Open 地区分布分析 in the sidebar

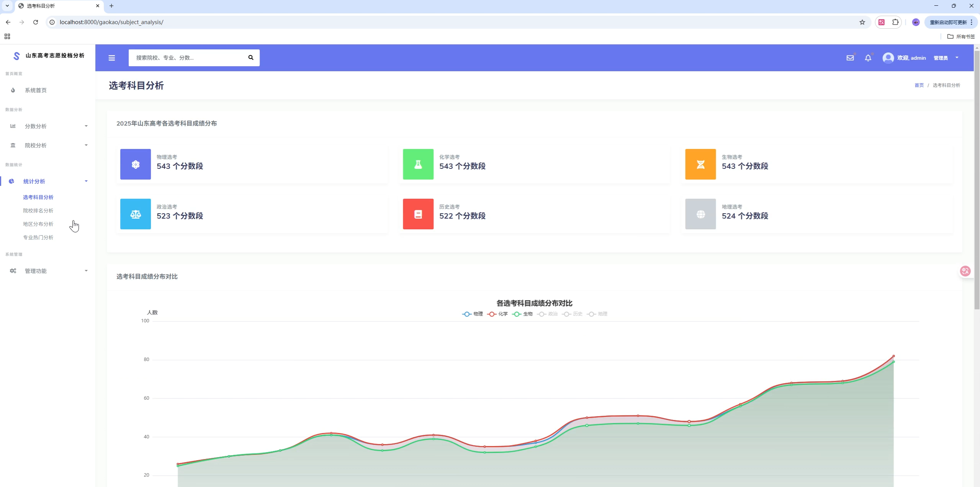click(x=38, y=224)
